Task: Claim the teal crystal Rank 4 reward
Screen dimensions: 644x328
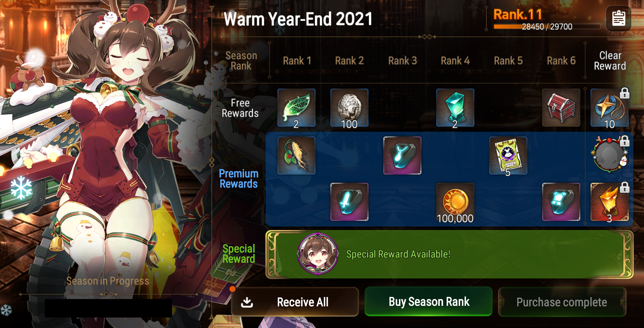Action: (x=455, y=108)
